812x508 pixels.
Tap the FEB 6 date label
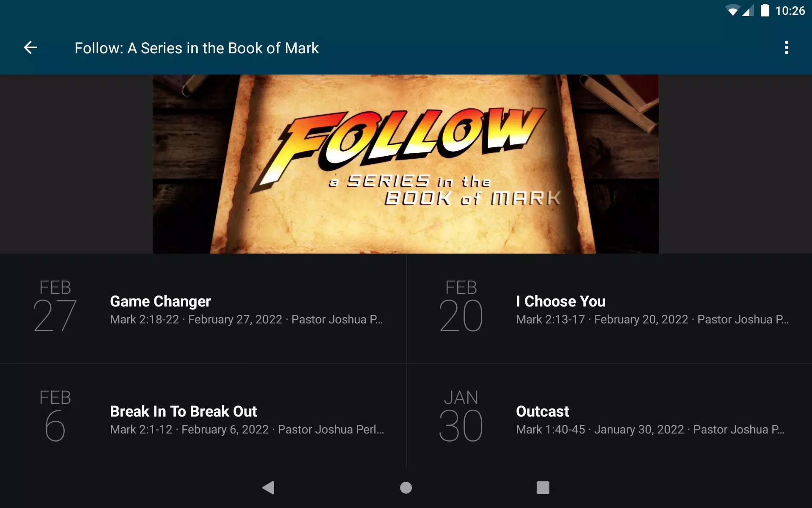[55, 415]
